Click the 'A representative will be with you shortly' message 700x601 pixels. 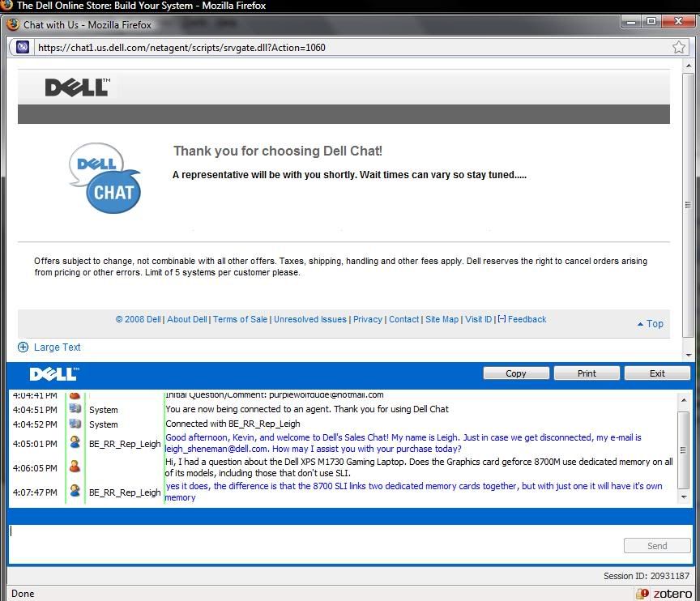(x=349, y=175)
